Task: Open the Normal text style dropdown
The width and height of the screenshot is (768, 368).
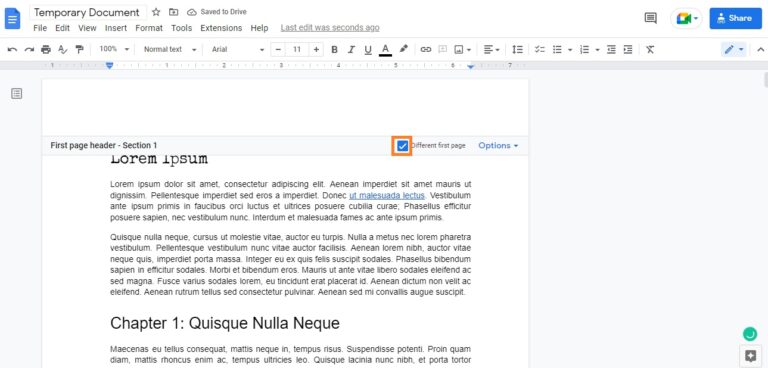Action: [170, 49]
